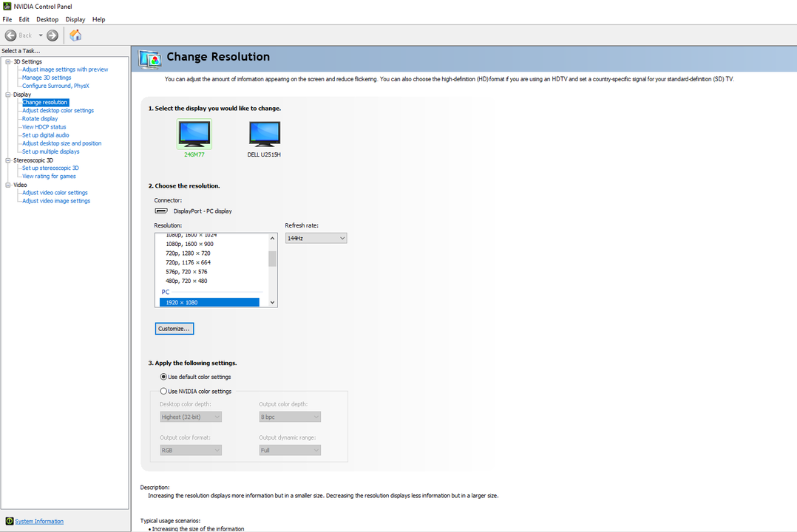The width and height of the screenshot is (797, 532).
Task: Open the Edit menu
Action: point(24,19)
